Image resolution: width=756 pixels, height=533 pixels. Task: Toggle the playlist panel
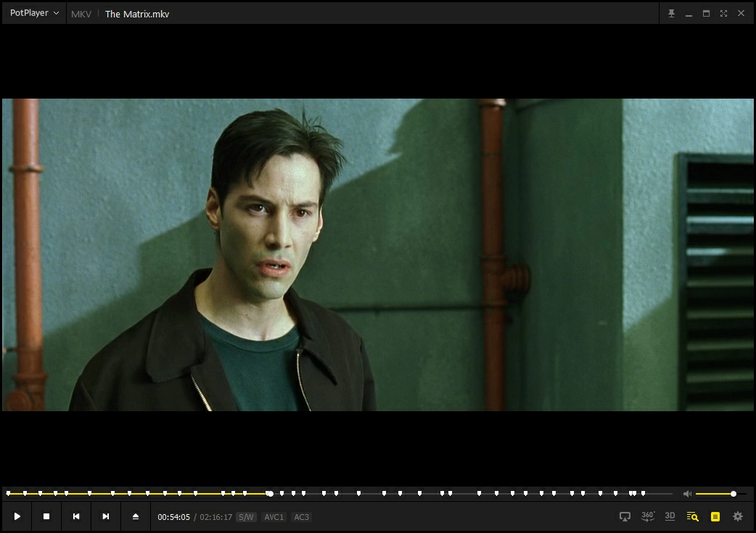(x=715, y=516)
